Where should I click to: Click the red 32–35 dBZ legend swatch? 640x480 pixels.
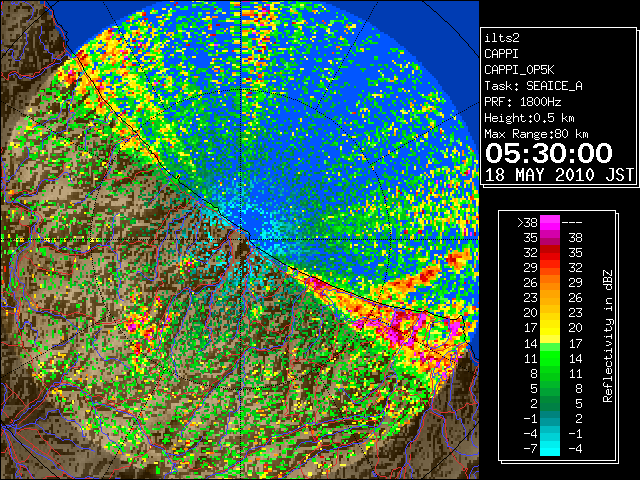(550, 253)
